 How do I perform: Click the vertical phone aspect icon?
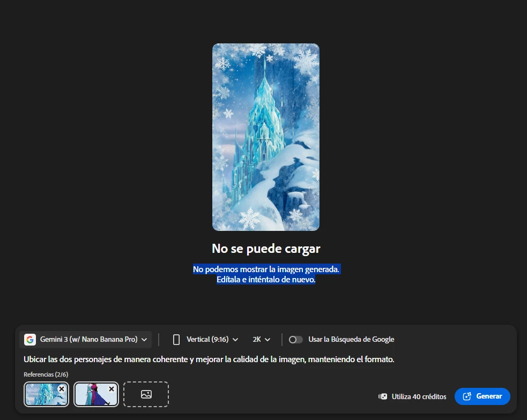point(176,340)
